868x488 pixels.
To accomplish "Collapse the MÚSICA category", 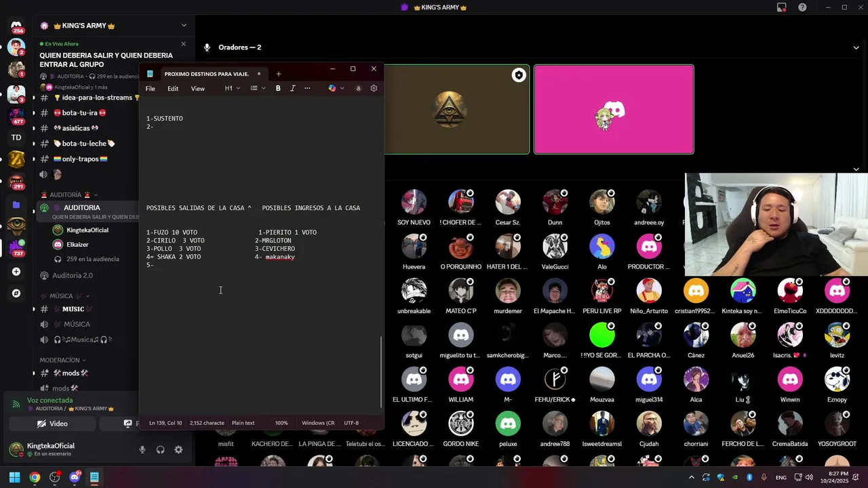I will coord(65,296).
